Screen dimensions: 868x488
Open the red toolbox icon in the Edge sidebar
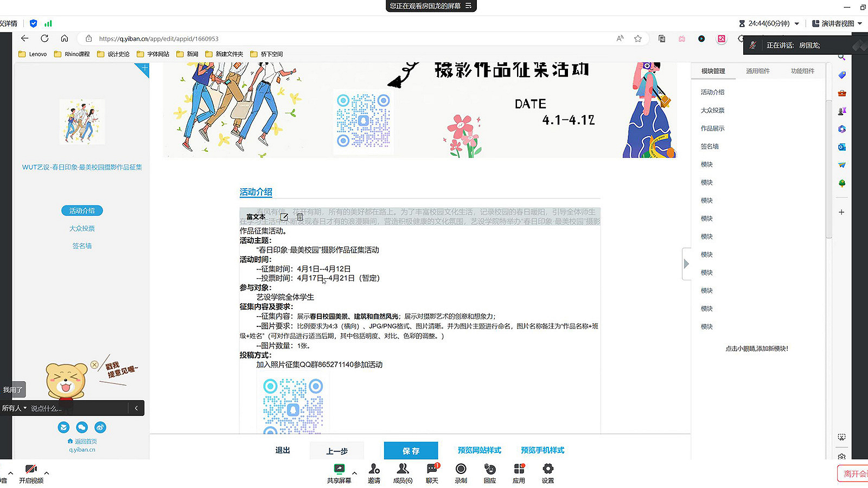pos(842,93)
